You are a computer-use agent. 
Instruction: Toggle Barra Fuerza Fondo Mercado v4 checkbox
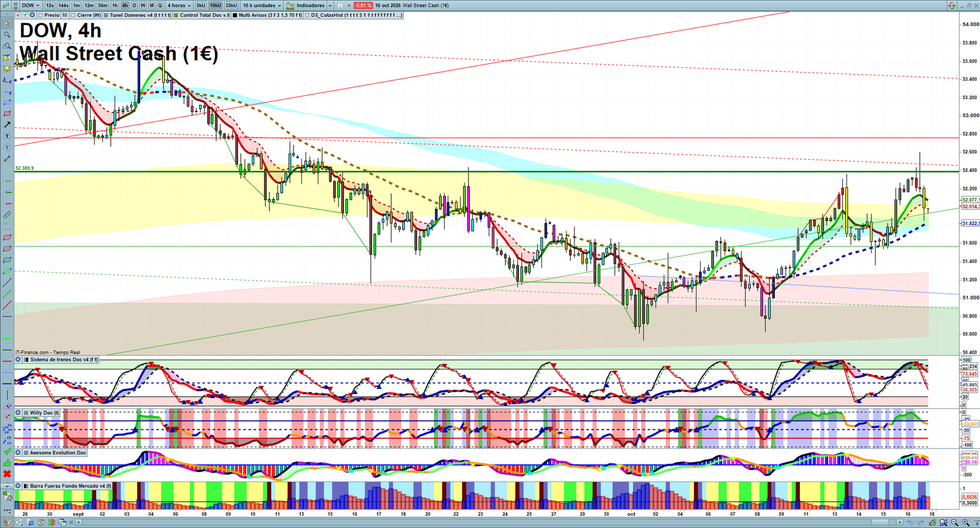pos(26,486)
